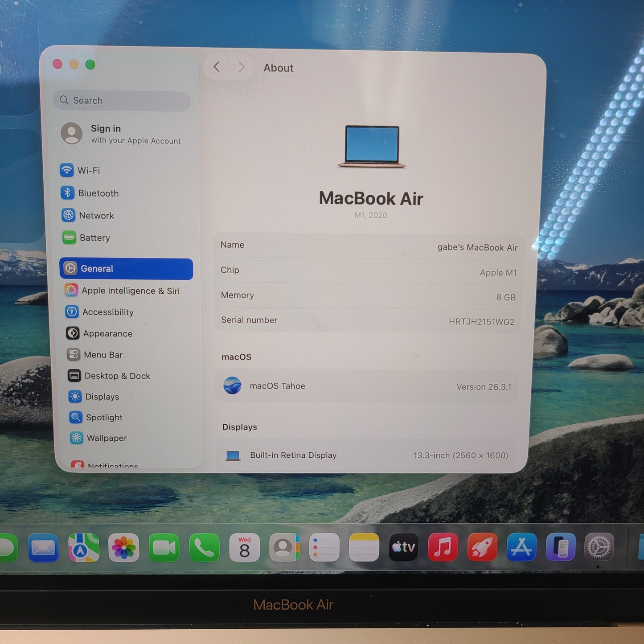Click the computer name gabe's MacBook Air

tap(477, 247)
